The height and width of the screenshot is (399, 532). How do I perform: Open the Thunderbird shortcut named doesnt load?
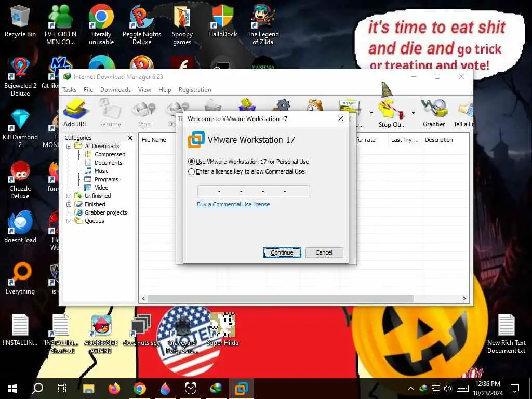20,228
